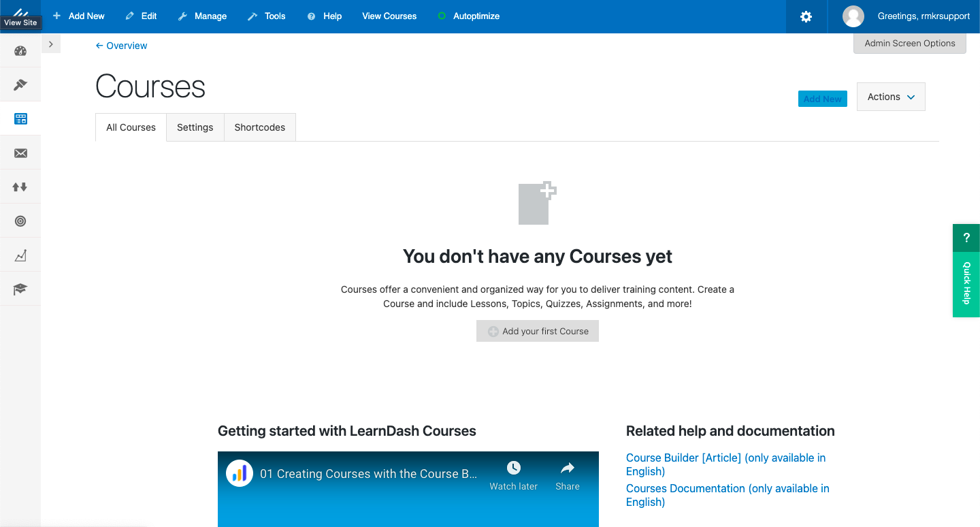This screenshot has width=980, height=527.
Task: Open the Actions dropdown
Action: (890, 97)
